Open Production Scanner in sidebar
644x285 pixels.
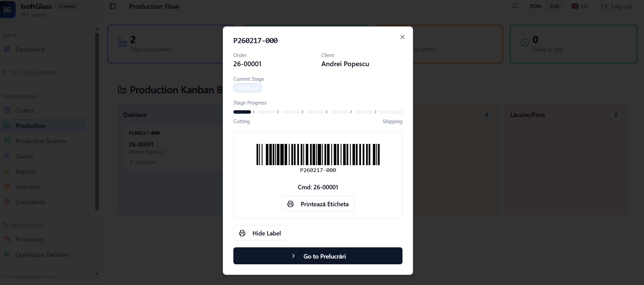(x=41, y=141)
